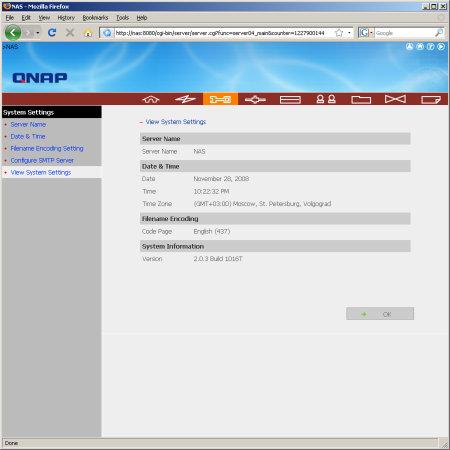Open Date & Time settings link
Image resolution: width=450 pixels, height=450 pixels.
click(x=28, y=136)
